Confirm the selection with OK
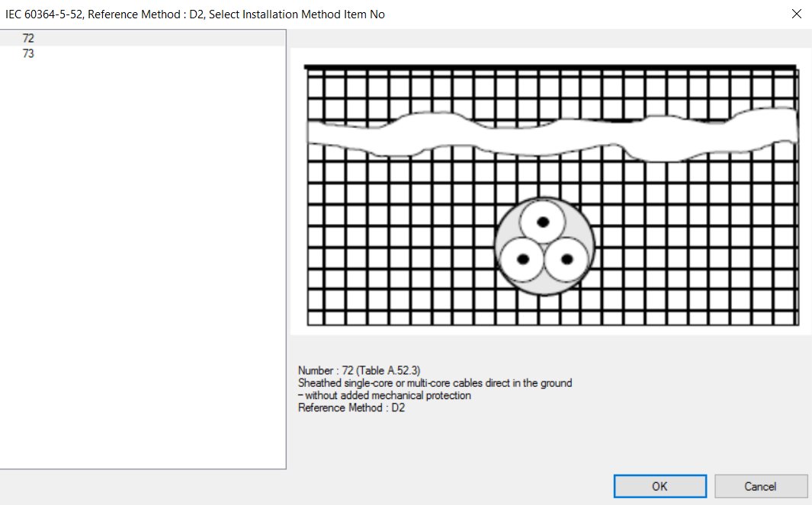Image resolution: width=812 pixels, height=505 pixels. 659,486
